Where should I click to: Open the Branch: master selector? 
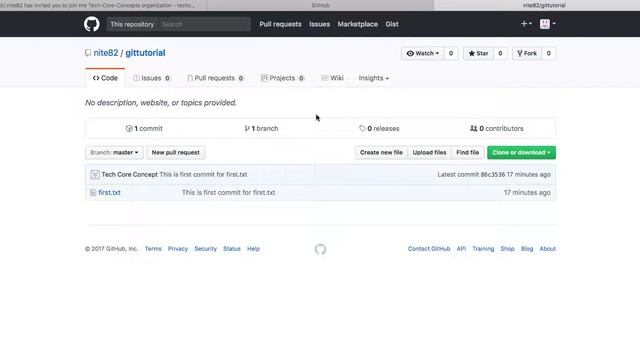pos(114,153)
